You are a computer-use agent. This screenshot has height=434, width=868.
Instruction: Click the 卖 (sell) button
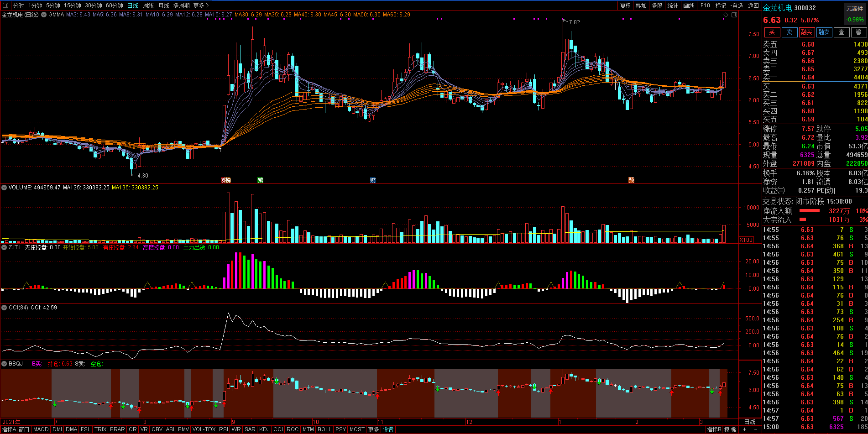tap(789, 32)
